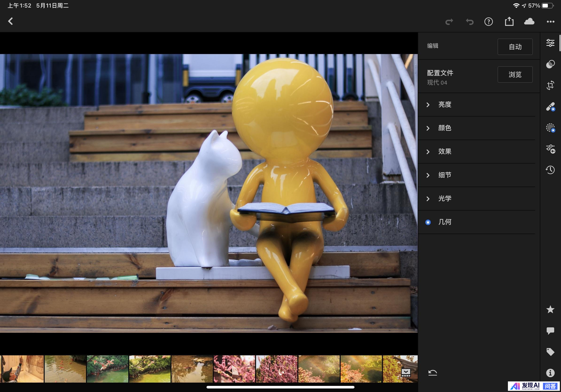Tap the 浏览 browse profiles button
561x392 pixels.
click(x=515, y=74)
